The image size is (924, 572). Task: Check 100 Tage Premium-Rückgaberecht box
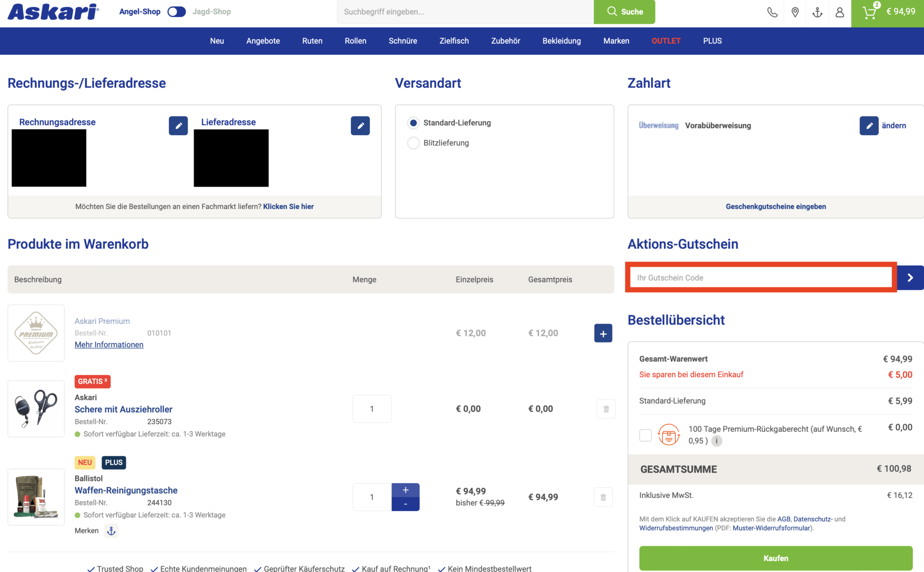pyautogui.click(x=645, y=435)
